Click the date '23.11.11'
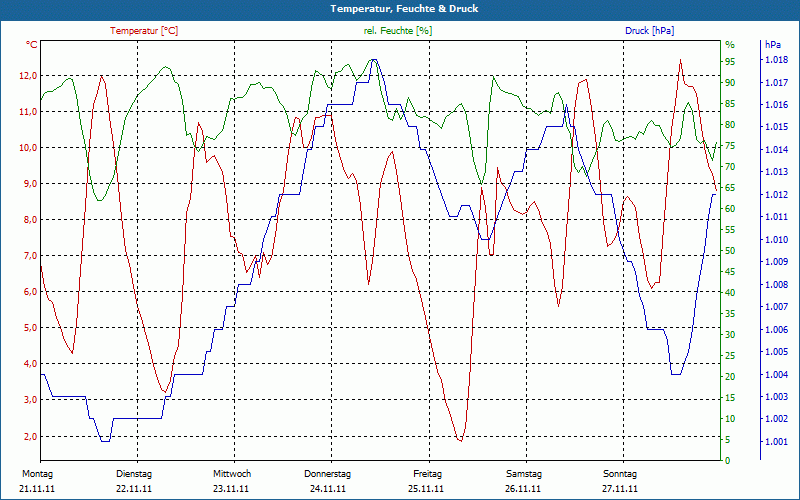This screenshot has width=800, height=500. click(231, 489)
